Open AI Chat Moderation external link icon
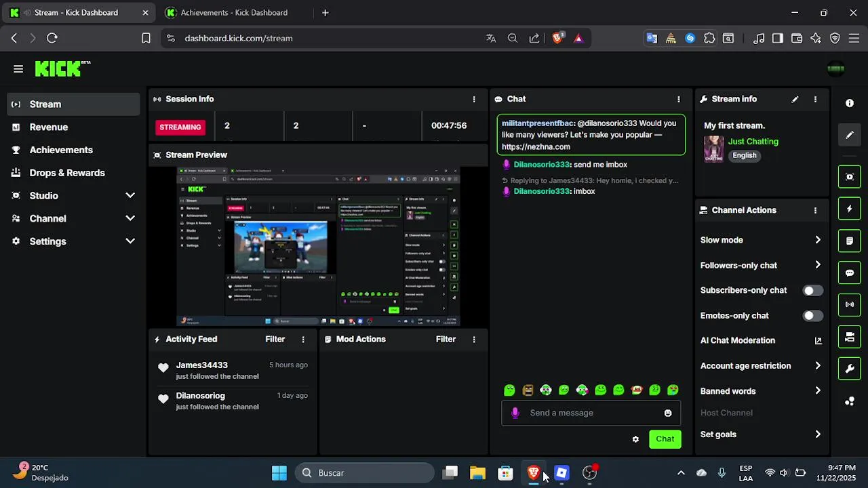 (x=818, y=341)
